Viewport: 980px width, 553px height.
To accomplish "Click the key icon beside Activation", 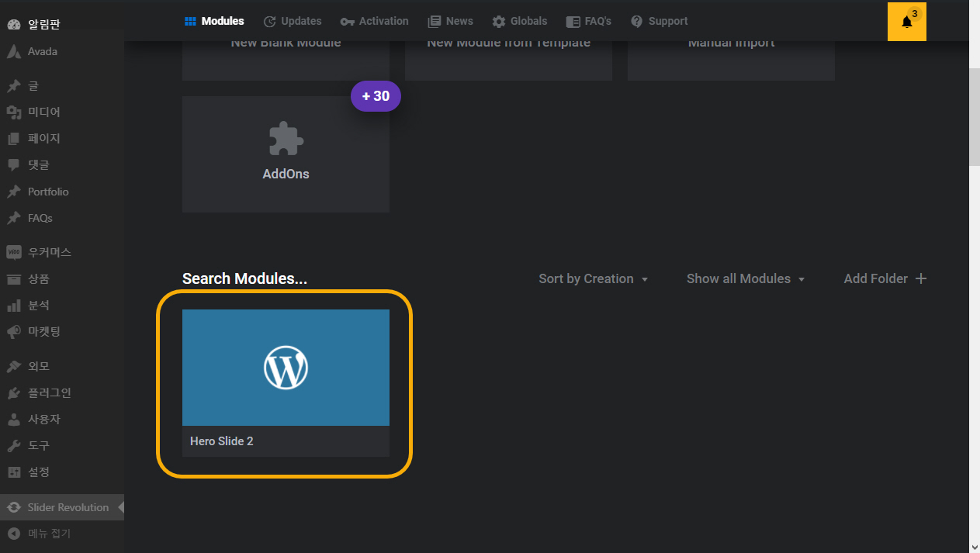I will 348,22.
